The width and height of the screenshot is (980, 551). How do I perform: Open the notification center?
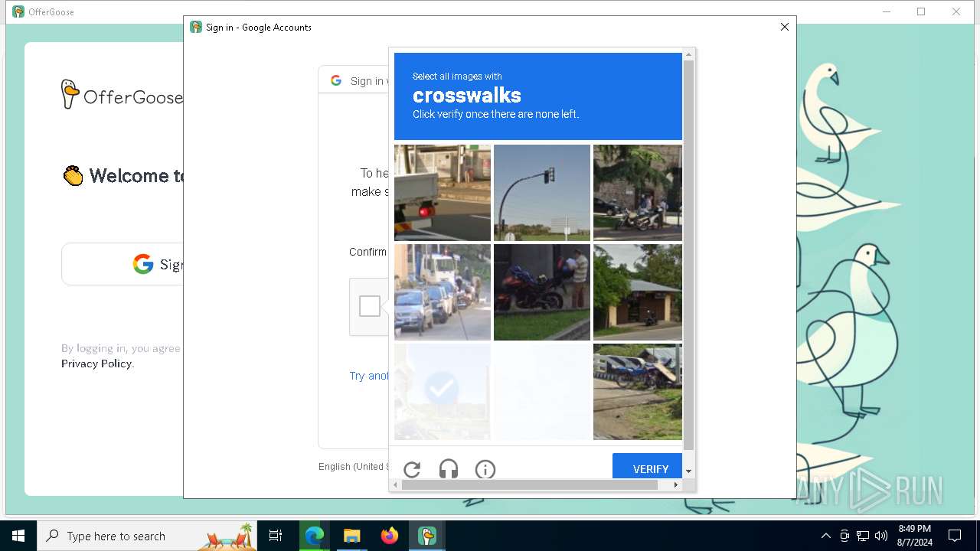(955, 536)
